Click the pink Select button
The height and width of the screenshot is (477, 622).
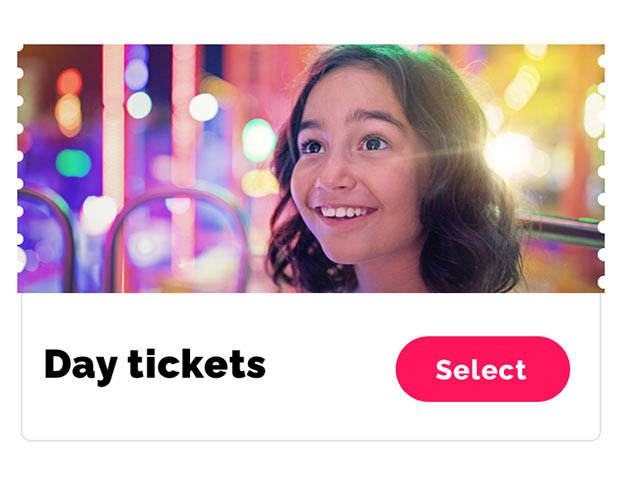pos(482,369)
